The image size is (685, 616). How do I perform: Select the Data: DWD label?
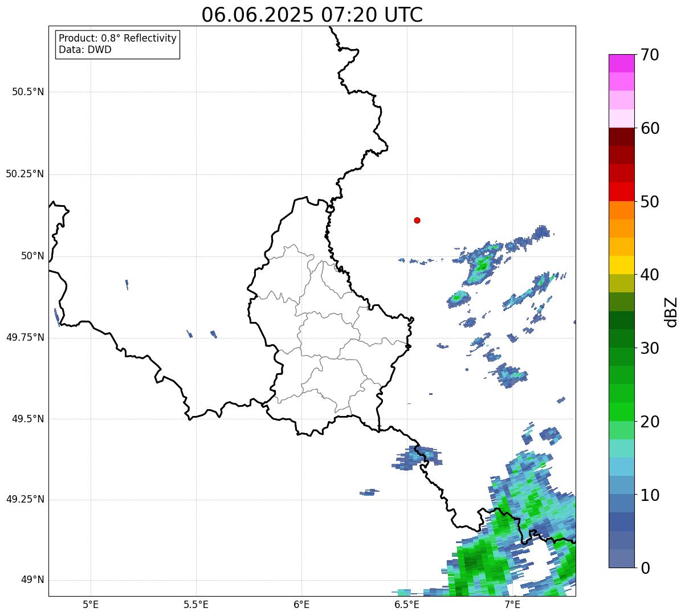(x=85, y=50)
